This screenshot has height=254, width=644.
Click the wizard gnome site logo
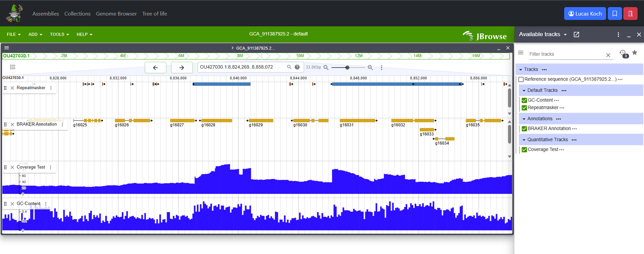pyautogui.click(x=14, y=13)
